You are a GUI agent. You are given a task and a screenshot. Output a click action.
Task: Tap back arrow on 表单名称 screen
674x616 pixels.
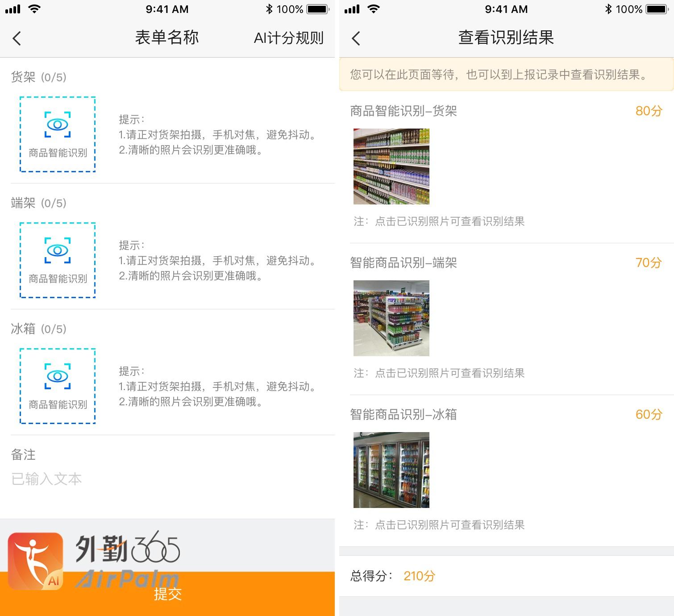tap(17, 38)
